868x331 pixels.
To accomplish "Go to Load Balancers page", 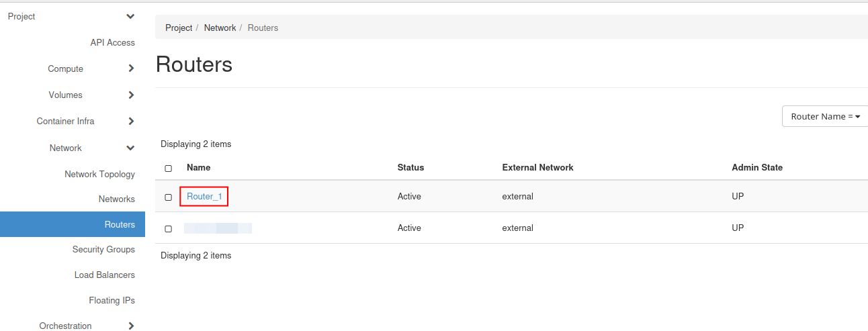I will (x=104, y=275).
